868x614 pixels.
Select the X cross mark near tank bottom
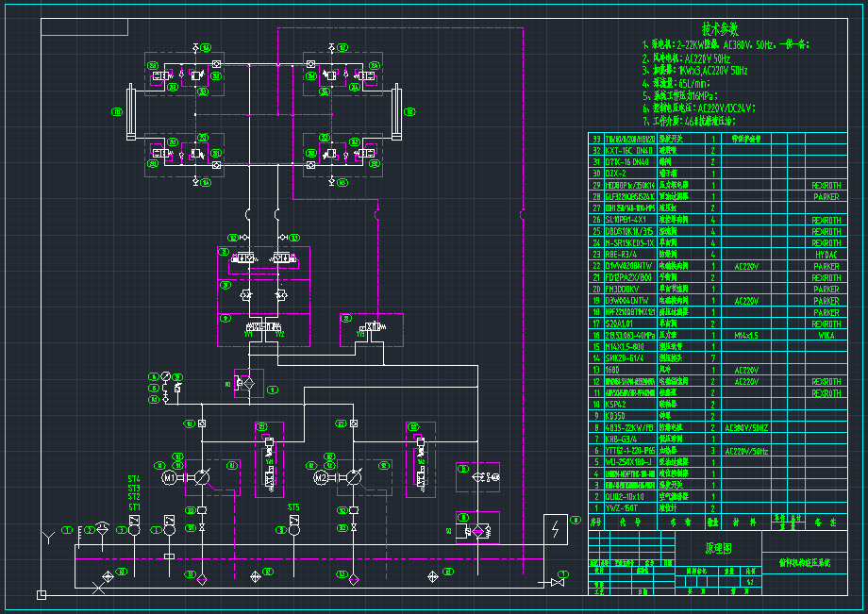pyautogui.click(x=100, y=586)
